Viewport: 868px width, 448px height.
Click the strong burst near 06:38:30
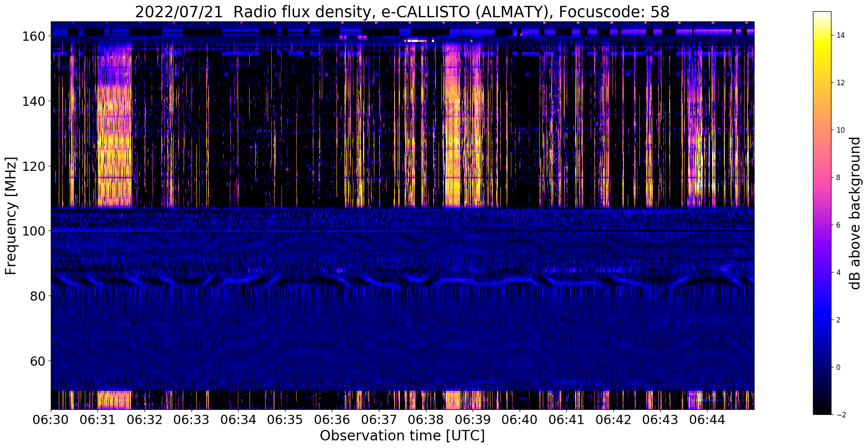(453, 126)
